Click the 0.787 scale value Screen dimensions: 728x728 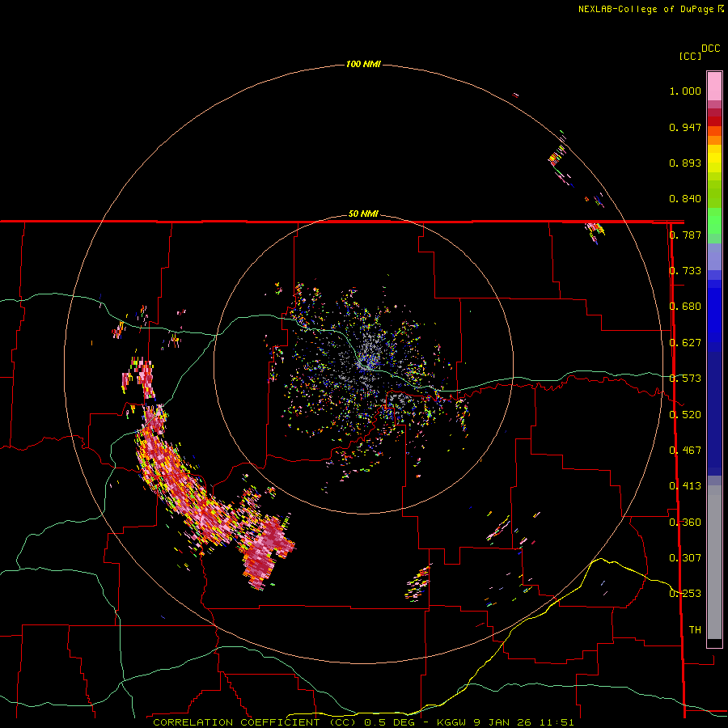click(685, 235)
